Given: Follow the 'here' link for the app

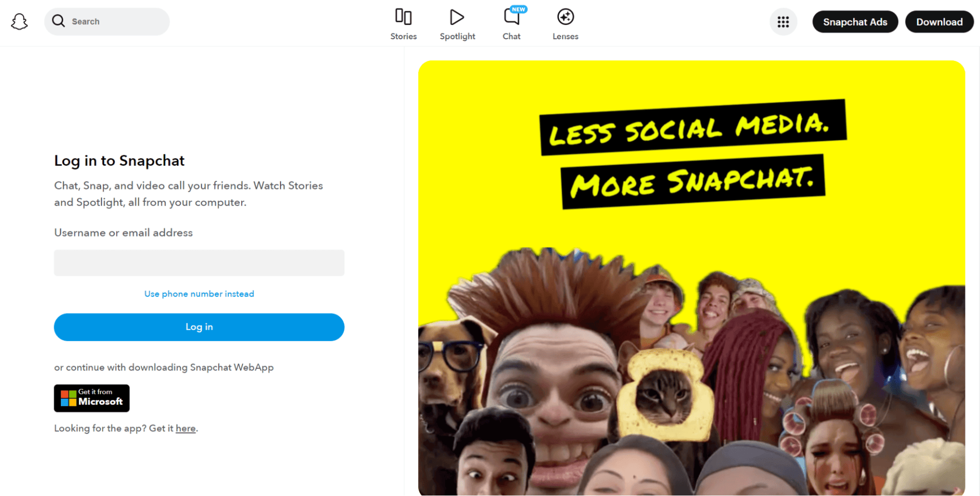Looking at the screenshot, I should click(x=185, y=428).
